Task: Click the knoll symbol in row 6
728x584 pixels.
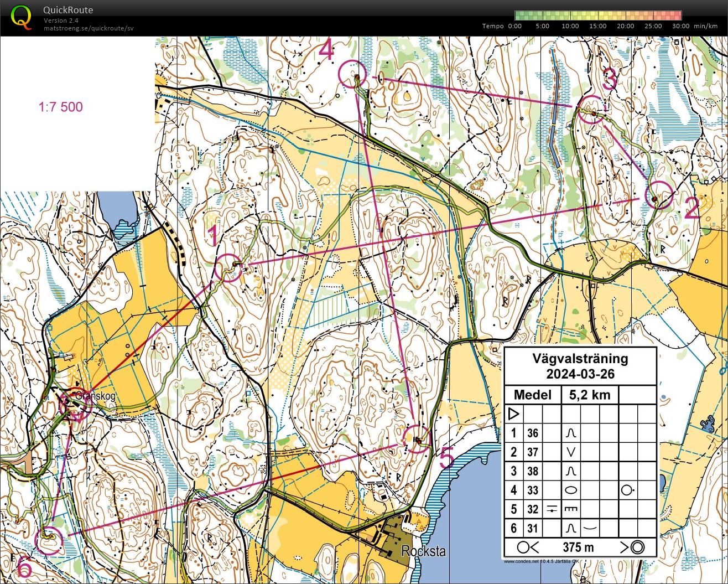Action: click(x=571, y=528)
